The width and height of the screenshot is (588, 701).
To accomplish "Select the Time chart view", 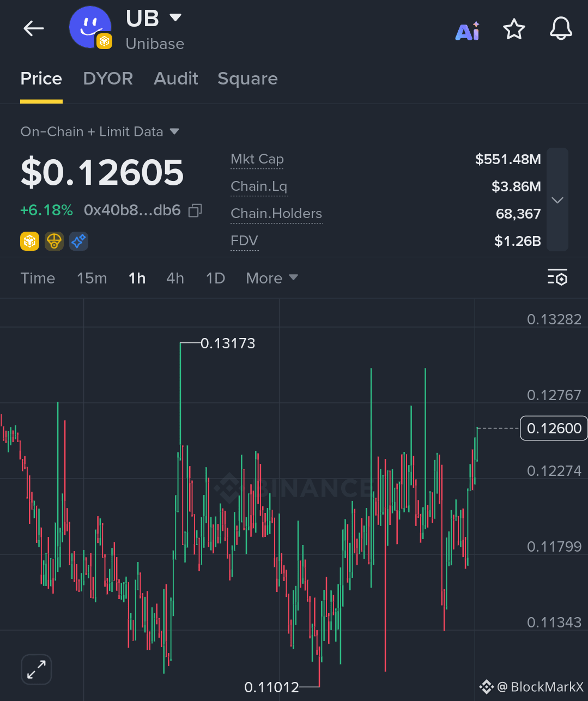I will pos(38,278).
